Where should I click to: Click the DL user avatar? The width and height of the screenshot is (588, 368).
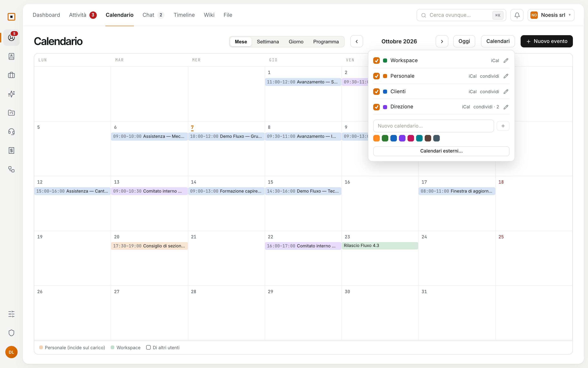point(11,352)
